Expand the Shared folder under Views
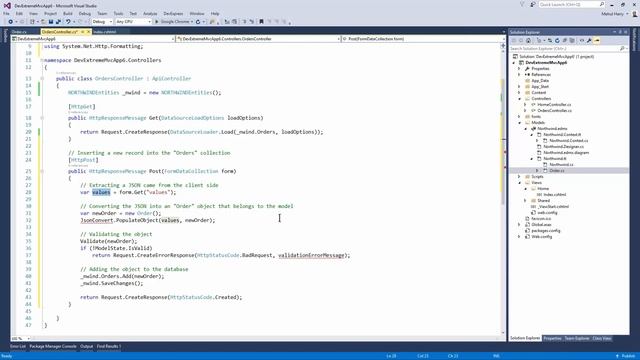 click(525, 201)
